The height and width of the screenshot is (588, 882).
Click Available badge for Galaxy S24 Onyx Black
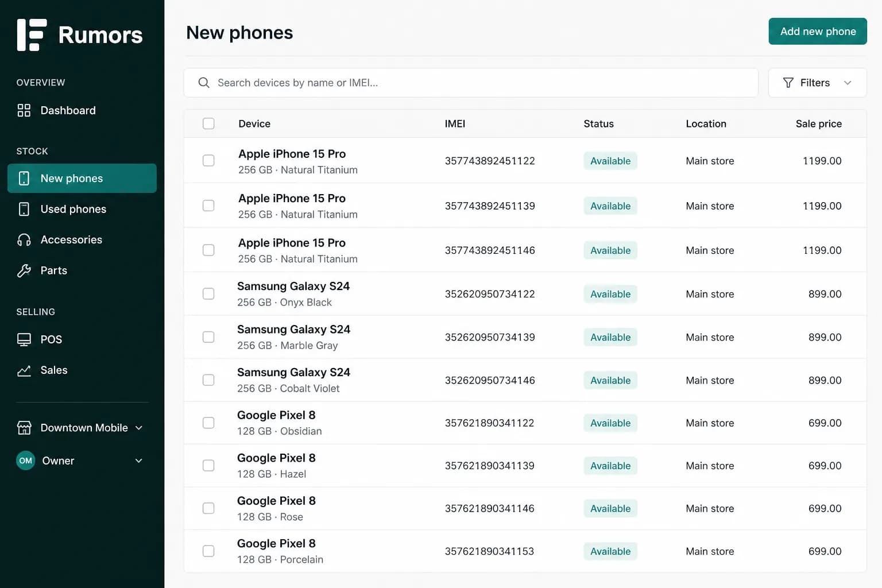click(x=610, y=294)
